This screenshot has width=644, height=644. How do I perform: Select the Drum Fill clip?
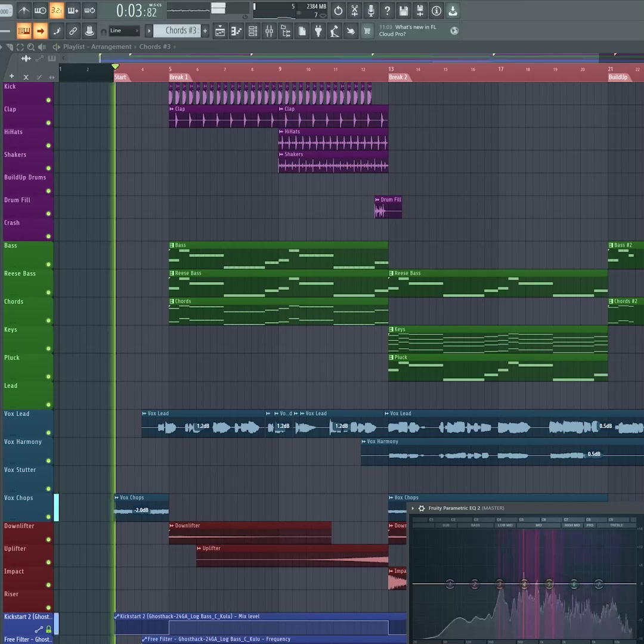388,208
